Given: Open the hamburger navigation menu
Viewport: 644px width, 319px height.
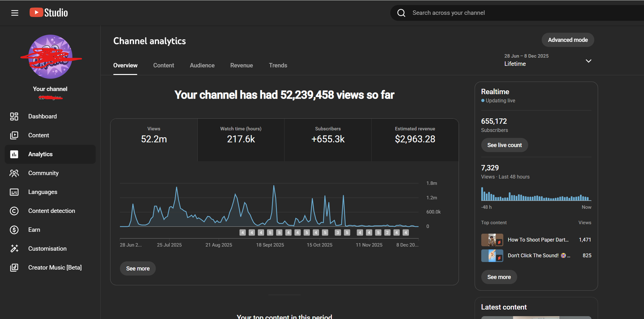Looking at the screenshot, I should [14, 13].
